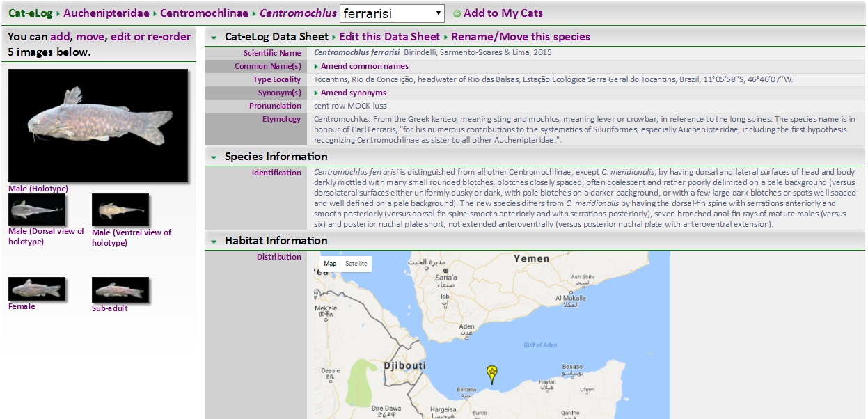Click the Yemen label on map
Screen dimensions: 868x419
point(531,258)
